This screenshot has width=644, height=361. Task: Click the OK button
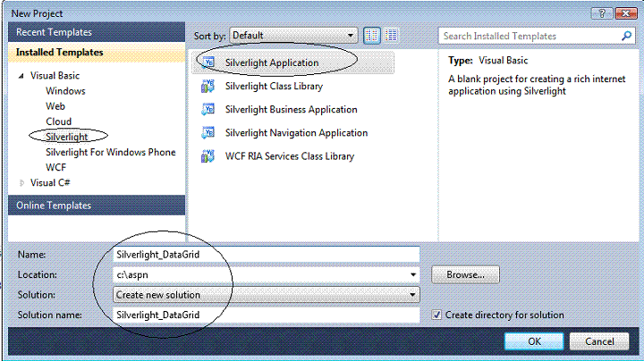pyautogui.click(x=534, y=341)
